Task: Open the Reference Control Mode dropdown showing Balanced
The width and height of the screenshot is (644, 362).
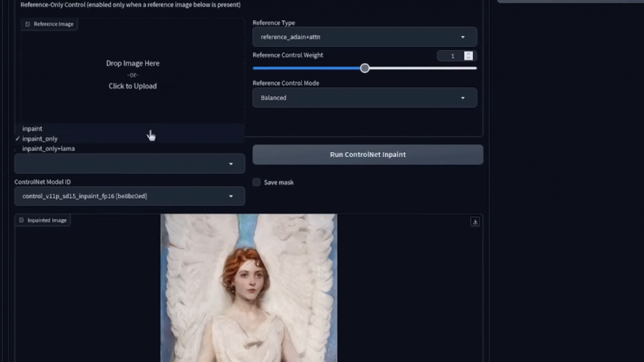Action: [364, 98]
